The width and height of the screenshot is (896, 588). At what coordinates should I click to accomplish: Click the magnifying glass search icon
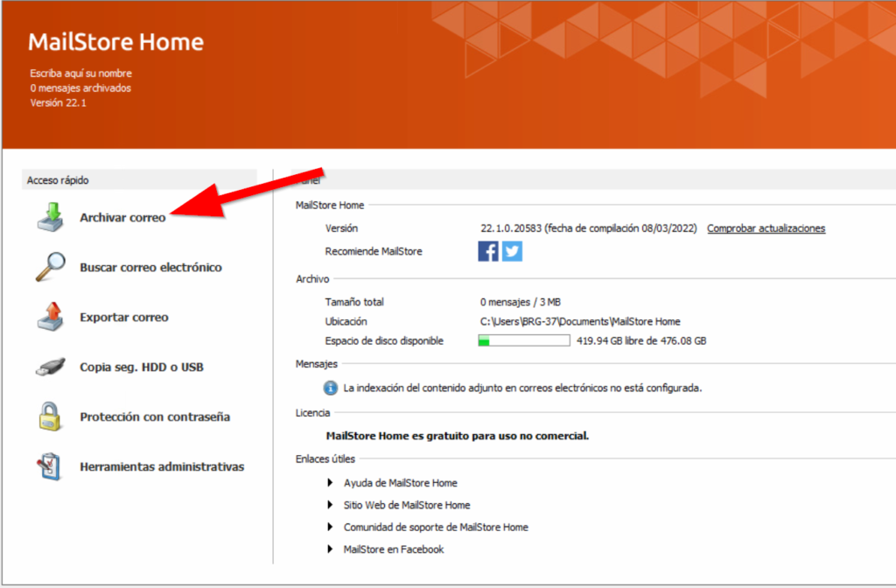pos(50,267)
